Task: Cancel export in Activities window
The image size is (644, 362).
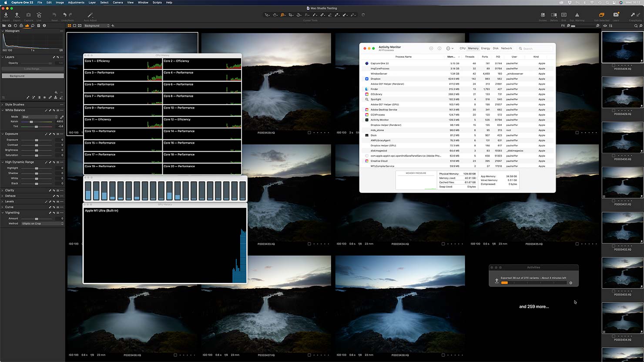Action: tap(571, 283)
